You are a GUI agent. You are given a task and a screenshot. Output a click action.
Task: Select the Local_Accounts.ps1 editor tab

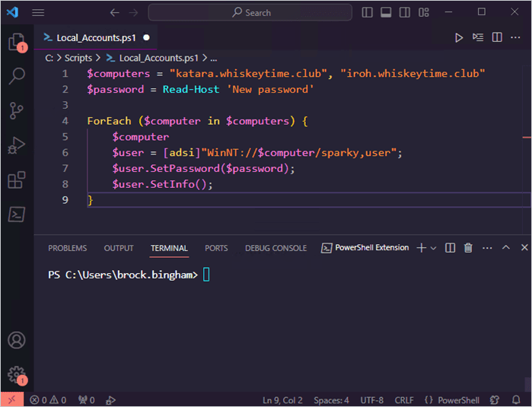[x=96, y=37]
